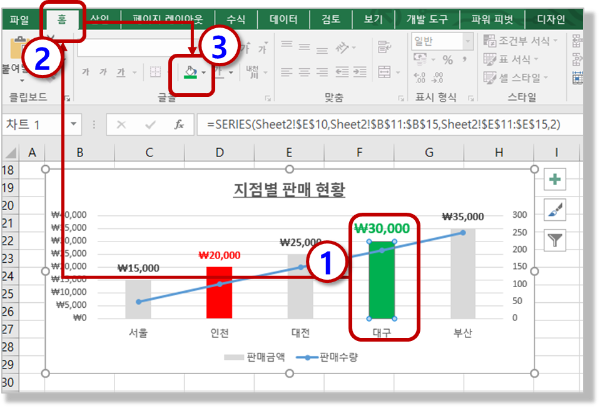Click the SERIES formula input field

click(x=390, y=124)
